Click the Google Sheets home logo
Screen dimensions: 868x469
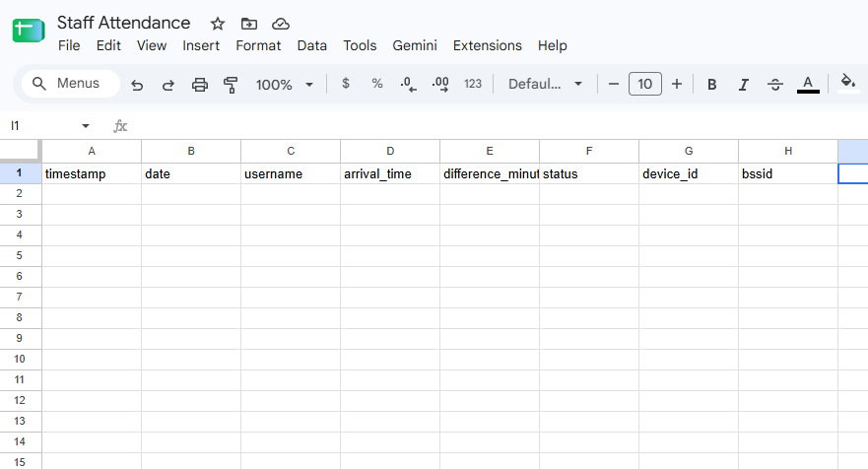(29, 31)
